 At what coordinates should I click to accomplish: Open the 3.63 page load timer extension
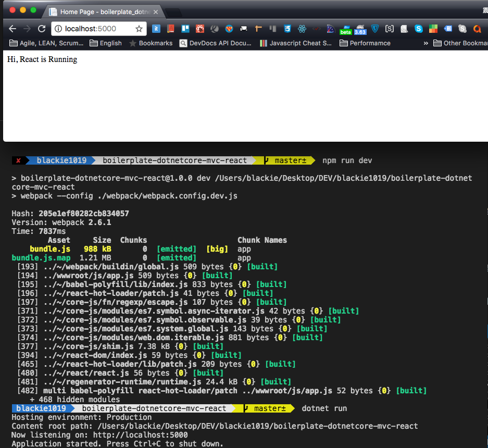(x=360, y=30)
